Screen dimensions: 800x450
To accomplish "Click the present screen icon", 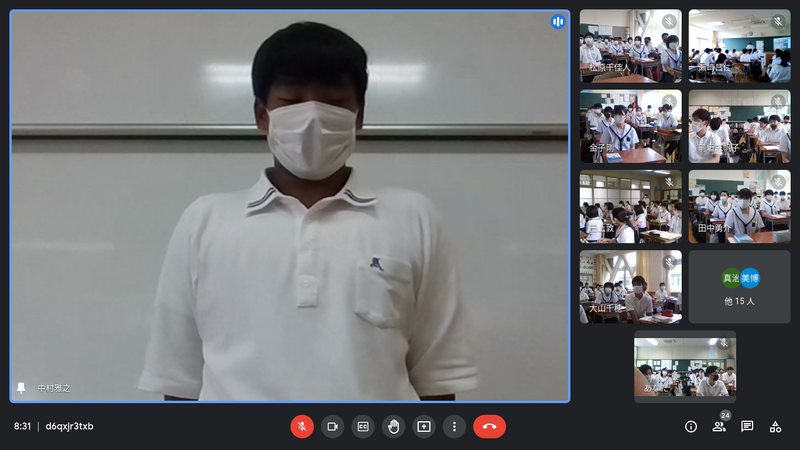I will click(x=424, y=426).
